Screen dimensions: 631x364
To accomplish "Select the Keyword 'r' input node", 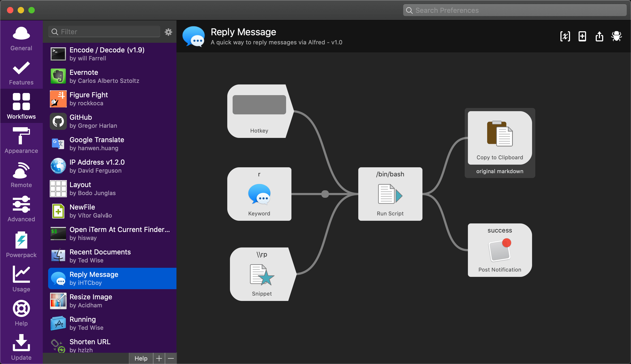I will (x=259, y=194).
